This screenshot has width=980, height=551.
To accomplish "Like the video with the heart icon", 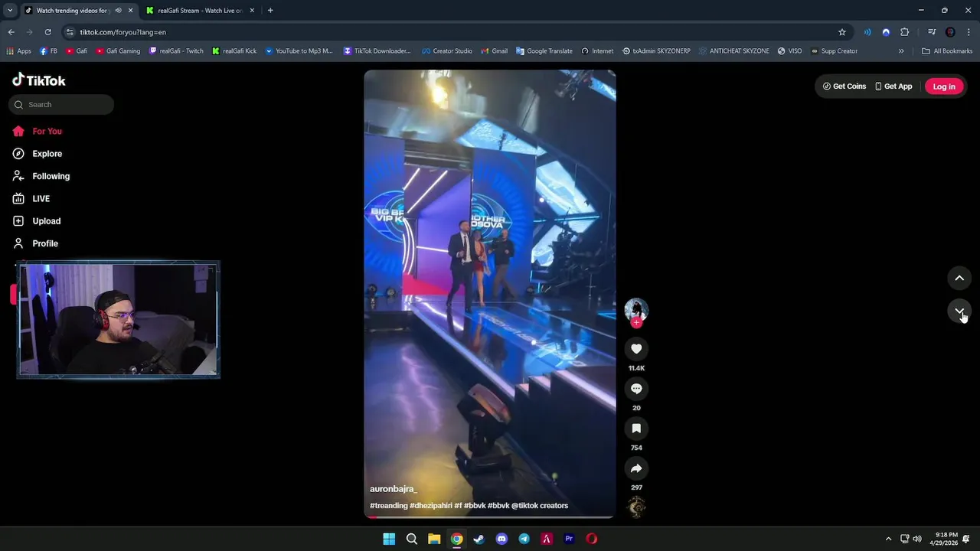I will pyautogui.click(x=636, y=349).
